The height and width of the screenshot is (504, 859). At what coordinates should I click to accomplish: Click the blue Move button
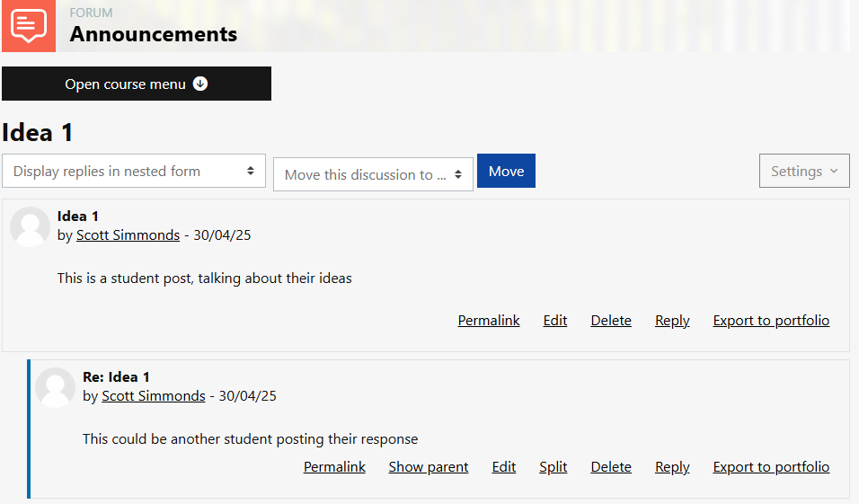(506, 171)
